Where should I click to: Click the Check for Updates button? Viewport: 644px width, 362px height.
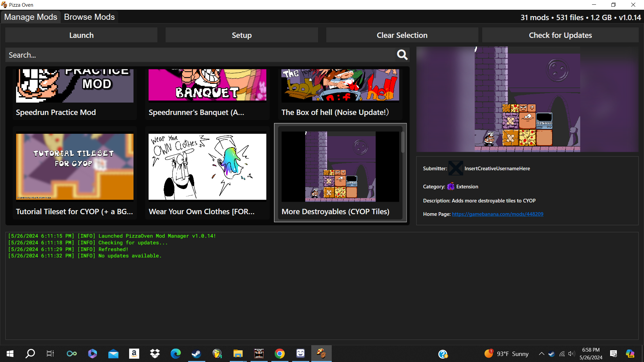pyautogui.click(x=560, y=35)
